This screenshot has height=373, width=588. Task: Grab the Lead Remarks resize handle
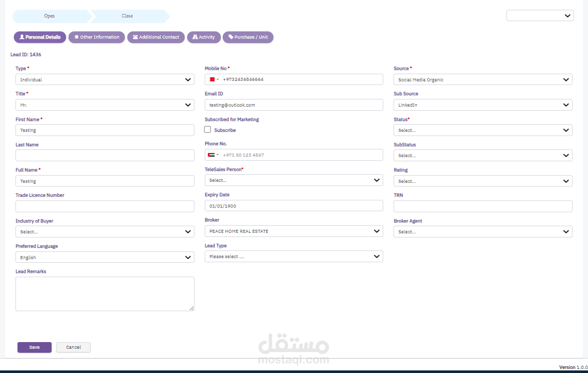(192, 308)
